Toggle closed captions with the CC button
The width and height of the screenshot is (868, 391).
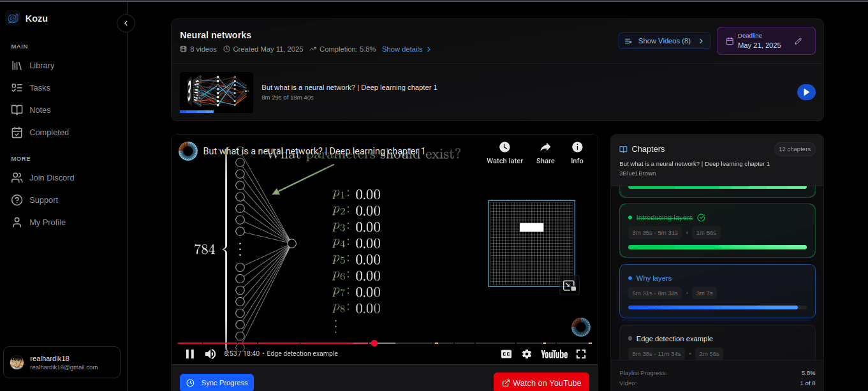506,353
